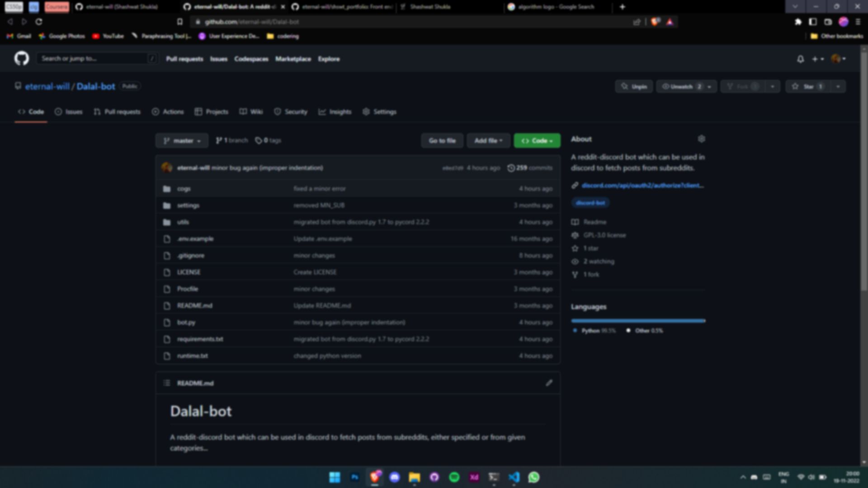Toggle Star on the repository

[x=808, y=87]
